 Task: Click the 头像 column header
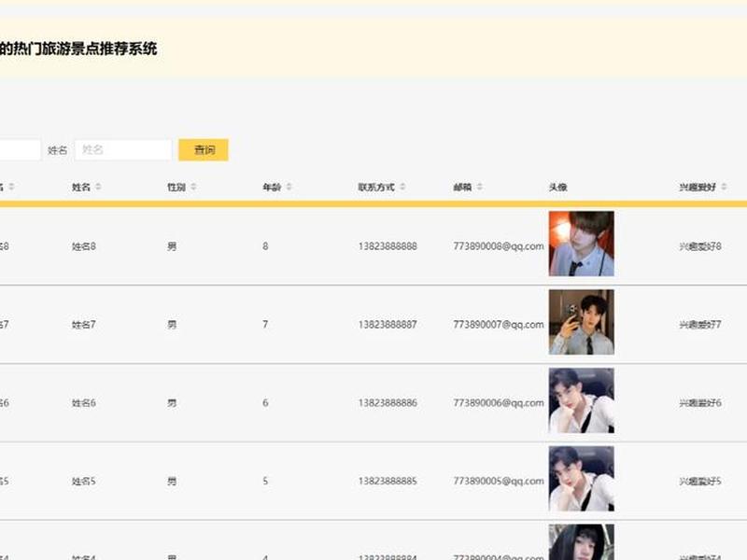[x=557, y=188]
